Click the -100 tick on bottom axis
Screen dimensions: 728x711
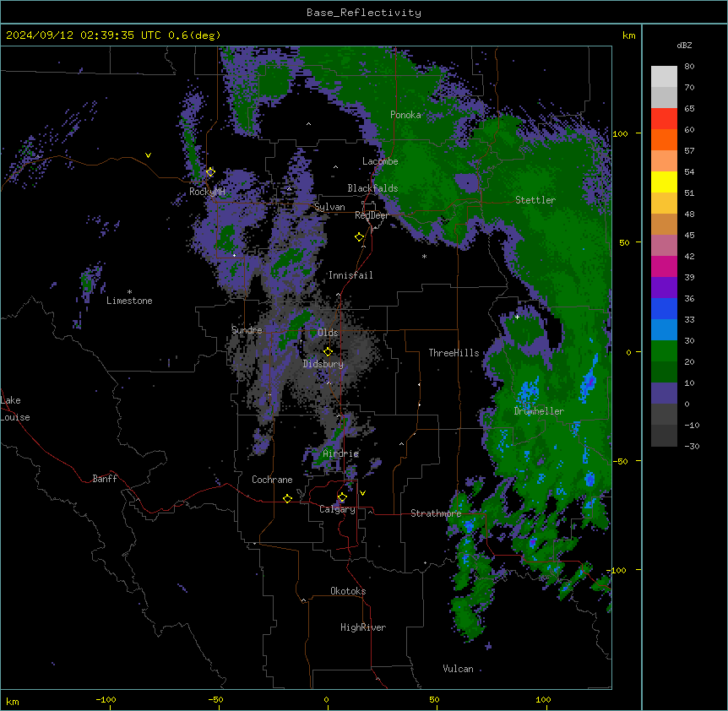(106, 699)
